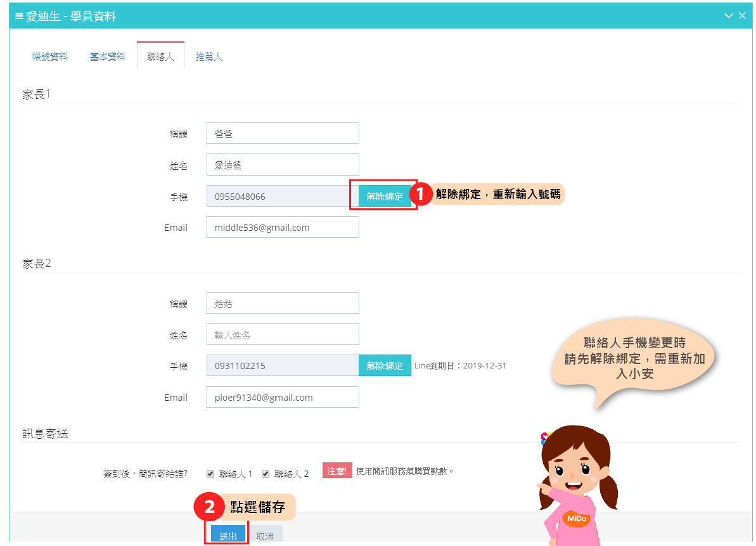756x546 pixels.
Task: Click the 家長2 稱謂 field showing 姑姑
Action: coord(283,303)
